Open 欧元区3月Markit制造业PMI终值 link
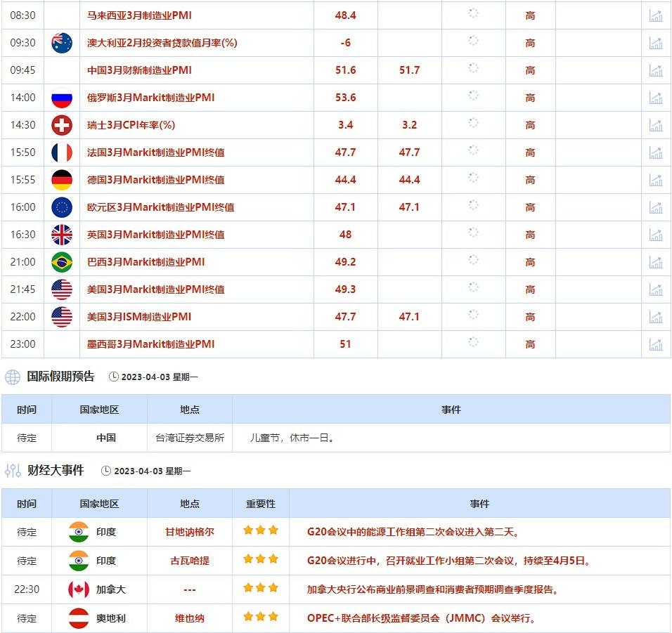Screen dimensions: 672x633 (160, 207)
